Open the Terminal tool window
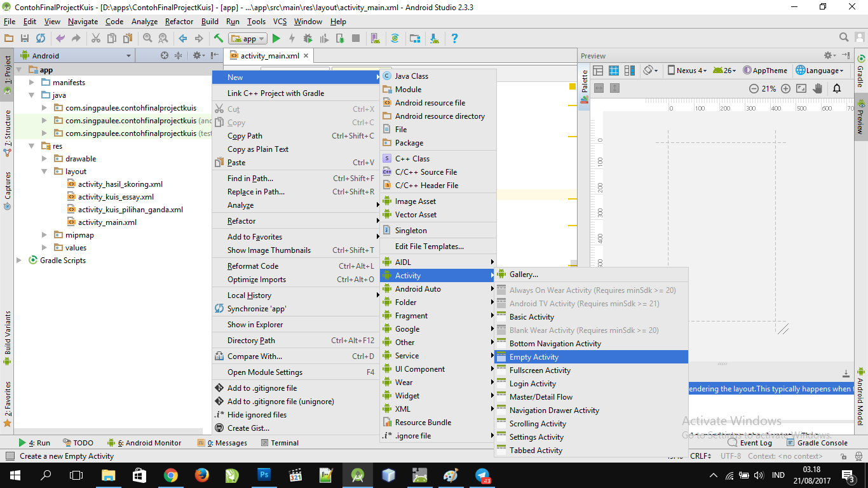The image size is (868, 488). tap(279, 443)
